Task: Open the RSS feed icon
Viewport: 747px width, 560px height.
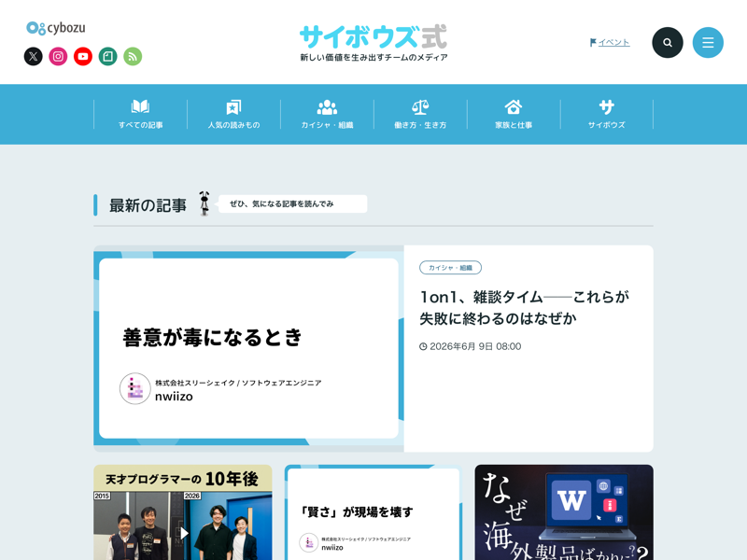Action: (x=133, y=57)
